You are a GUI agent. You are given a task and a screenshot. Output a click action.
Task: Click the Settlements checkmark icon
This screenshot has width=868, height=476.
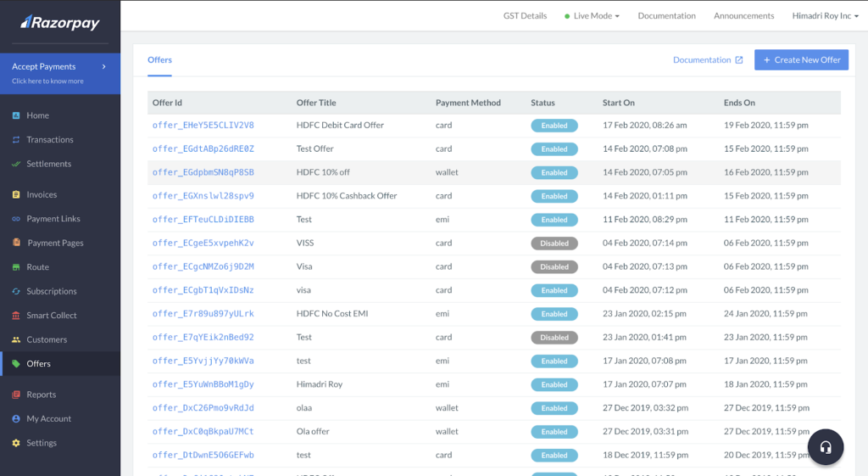[16, 164]
